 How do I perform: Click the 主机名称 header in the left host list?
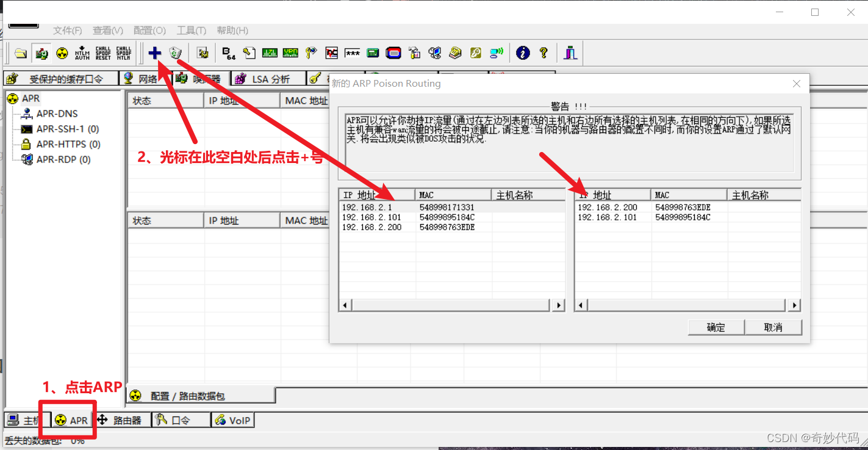tap(528, 195)
